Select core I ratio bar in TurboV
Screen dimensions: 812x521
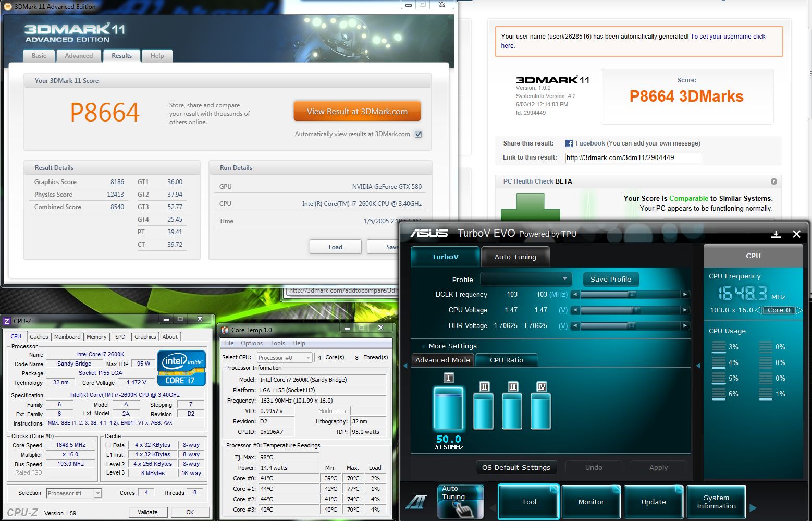point(448,408)
